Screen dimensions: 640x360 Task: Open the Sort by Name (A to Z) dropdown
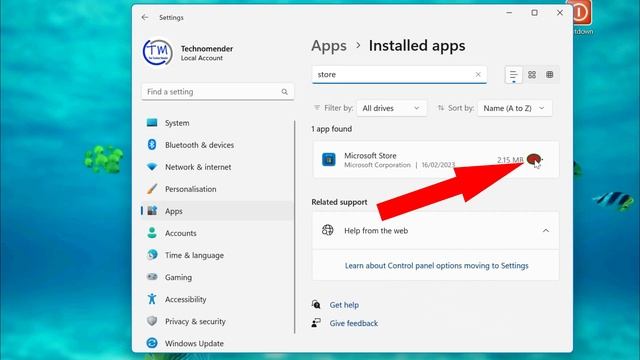click(x=515, y=108)
